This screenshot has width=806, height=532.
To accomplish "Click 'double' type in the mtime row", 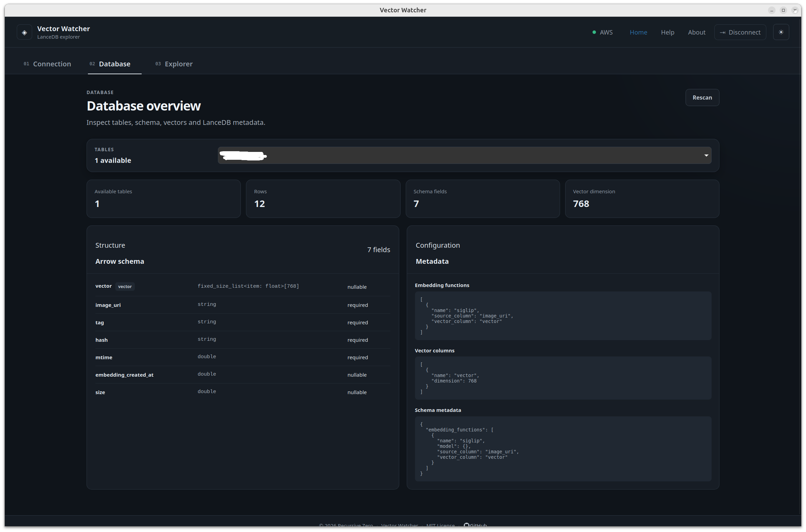I will pos(207,356).
